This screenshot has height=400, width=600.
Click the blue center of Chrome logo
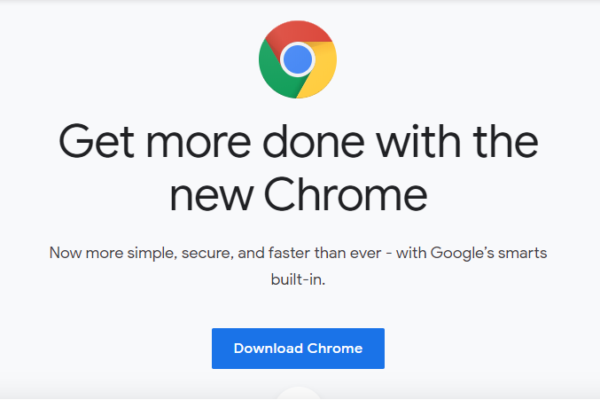[x=298, y=59]
